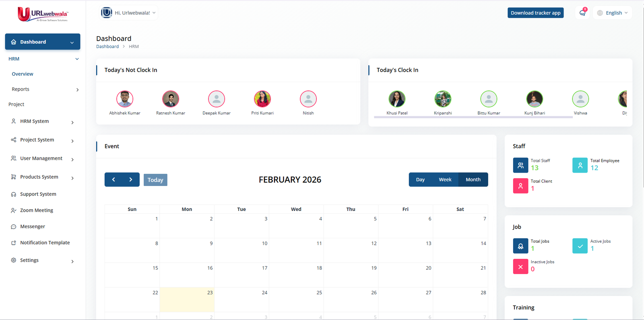Click the Today calendar button

coord(155,180)
